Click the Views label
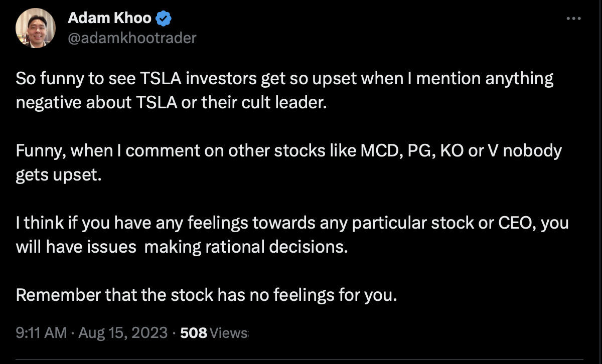This screenshot has height=364, width=602. [228, 333]
